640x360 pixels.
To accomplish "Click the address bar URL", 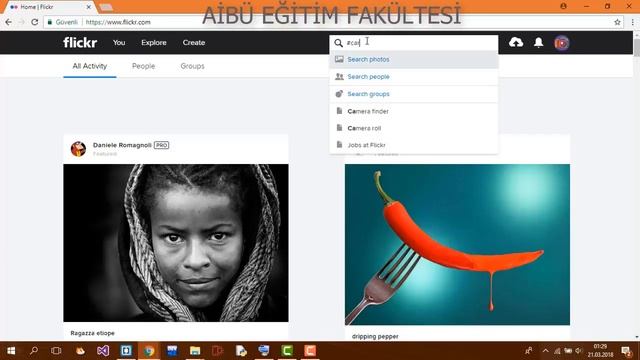I will click(x=118, y=22).
